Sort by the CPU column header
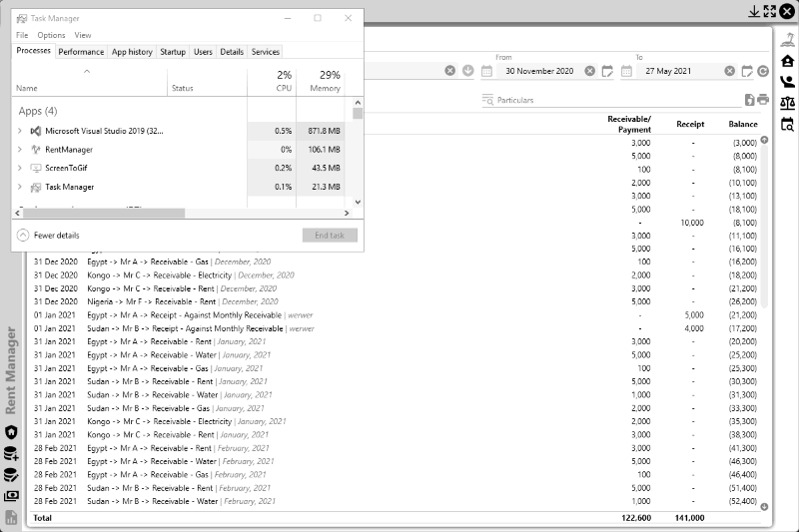 [272, 82]
